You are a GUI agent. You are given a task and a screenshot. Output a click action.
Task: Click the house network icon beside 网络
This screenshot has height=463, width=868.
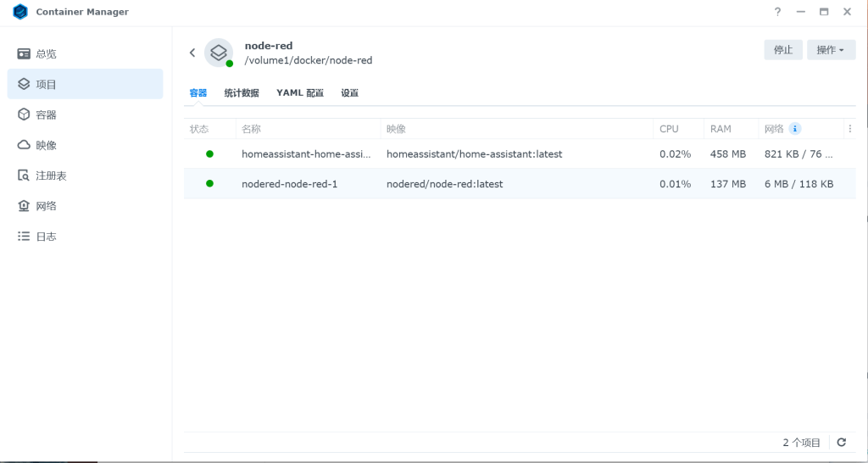(24, 206)
